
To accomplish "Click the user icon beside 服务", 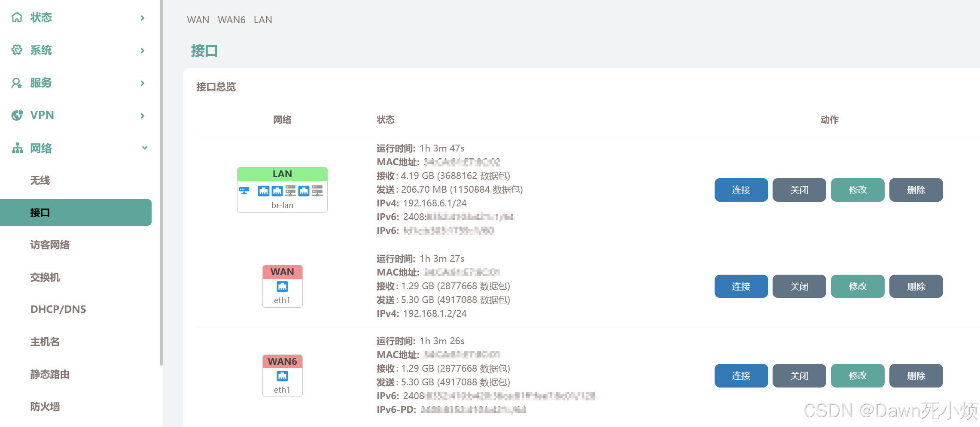I will (17, 83).
